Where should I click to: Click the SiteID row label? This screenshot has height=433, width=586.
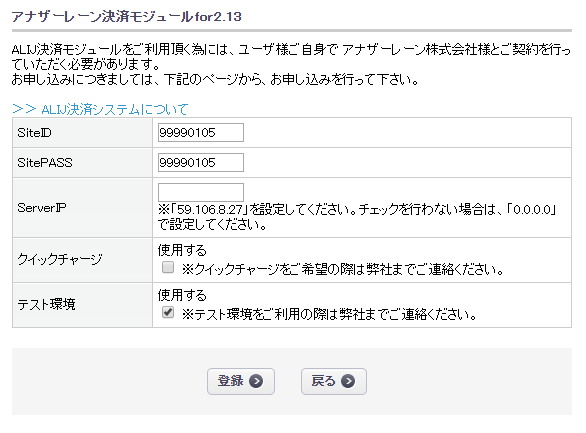[x=34, y=133]
